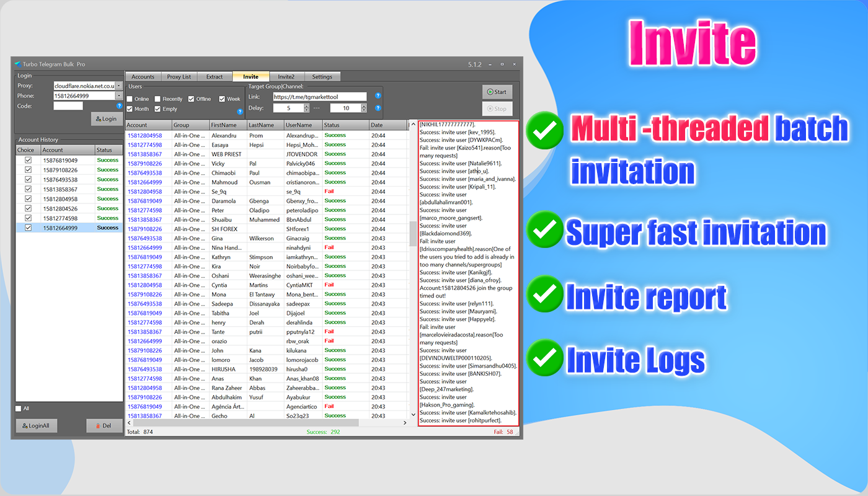Image resolution: width=868 pixels, height=496 pixels.
Task: Click the username cell Ginacraig
Action: point(302,238)
